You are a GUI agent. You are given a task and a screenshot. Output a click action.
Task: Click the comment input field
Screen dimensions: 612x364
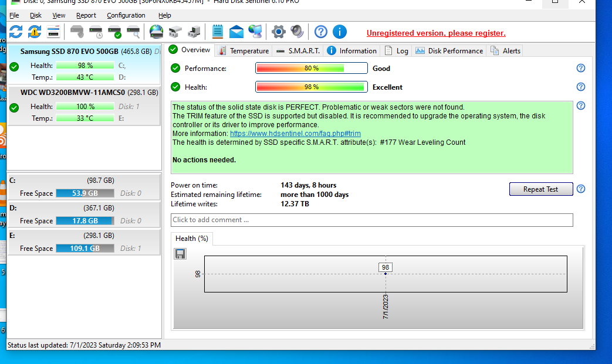point(371,220)
